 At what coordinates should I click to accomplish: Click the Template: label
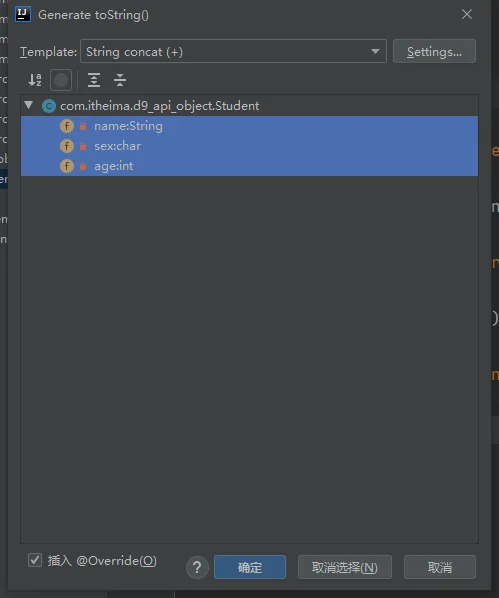click(48, 51)
